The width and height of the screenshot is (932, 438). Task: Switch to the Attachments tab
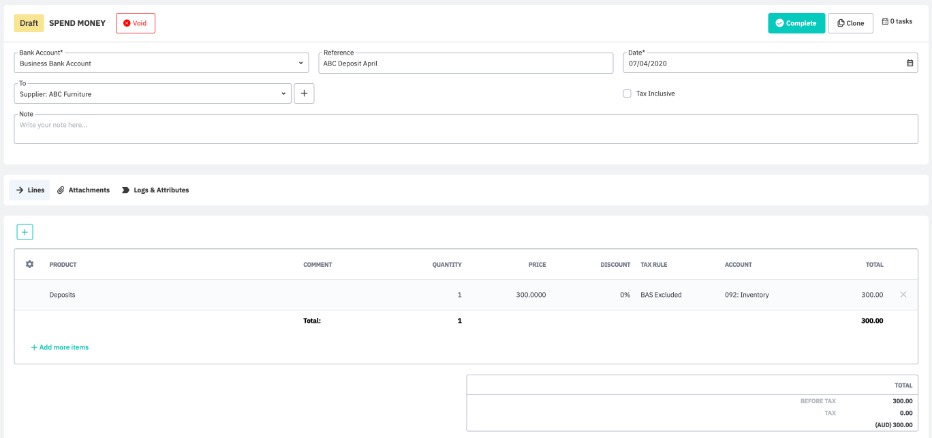pos(83,190)
